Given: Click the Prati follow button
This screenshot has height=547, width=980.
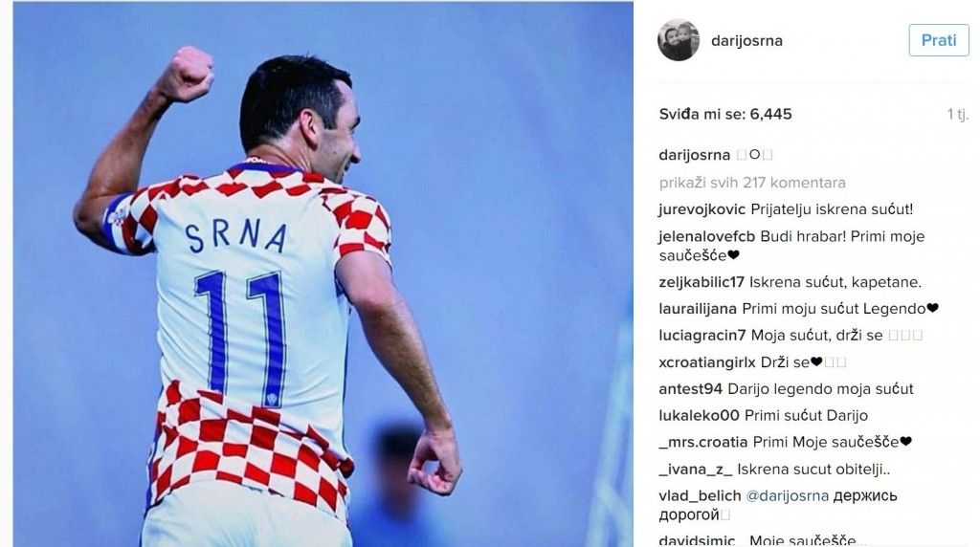Looking at the screenshot, I should (939, 40).
